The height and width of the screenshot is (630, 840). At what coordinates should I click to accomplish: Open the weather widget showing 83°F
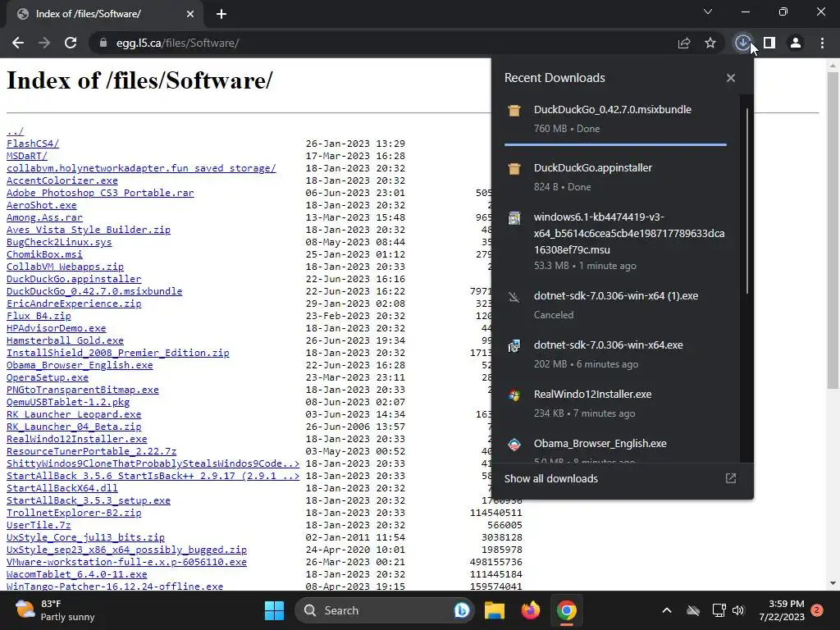click(55, 610)
